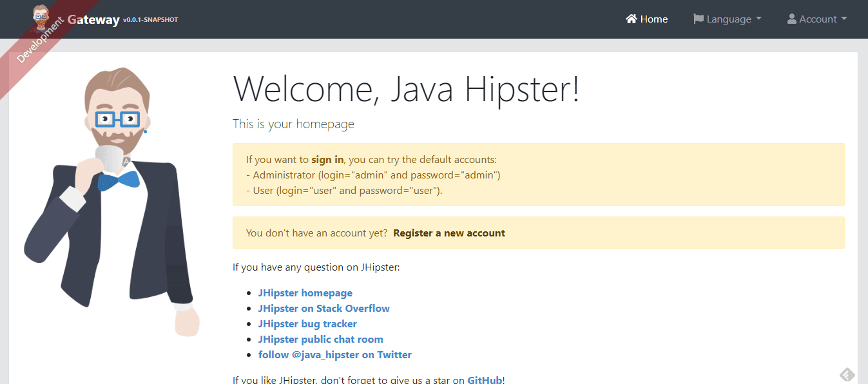Open the JHipster homepage link
Viewport: 868px width, 384px height.
[x=305, y=293]
